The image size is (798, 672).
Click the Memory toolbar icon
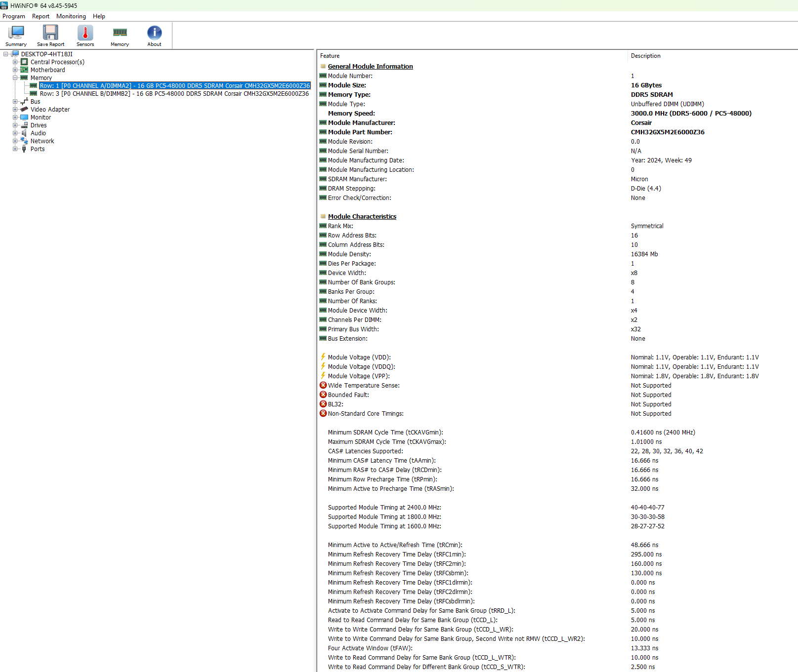120,33
